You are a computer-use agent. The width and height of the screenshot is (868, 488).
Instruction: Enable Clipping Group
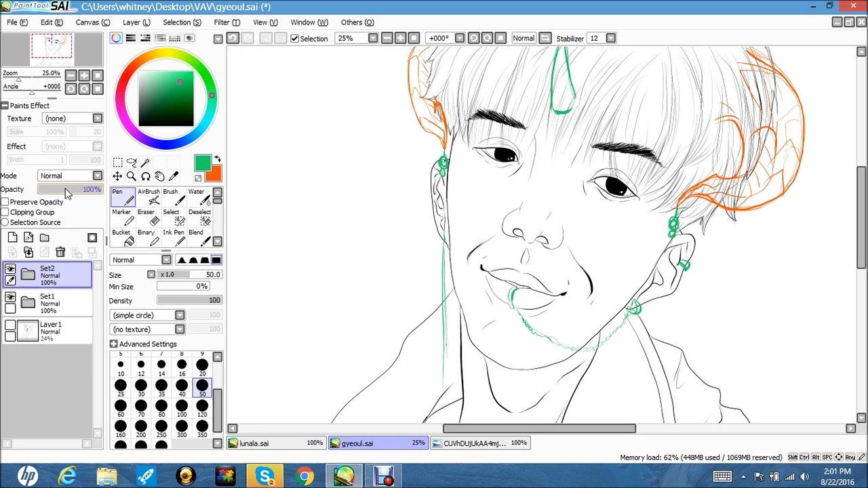5,212
